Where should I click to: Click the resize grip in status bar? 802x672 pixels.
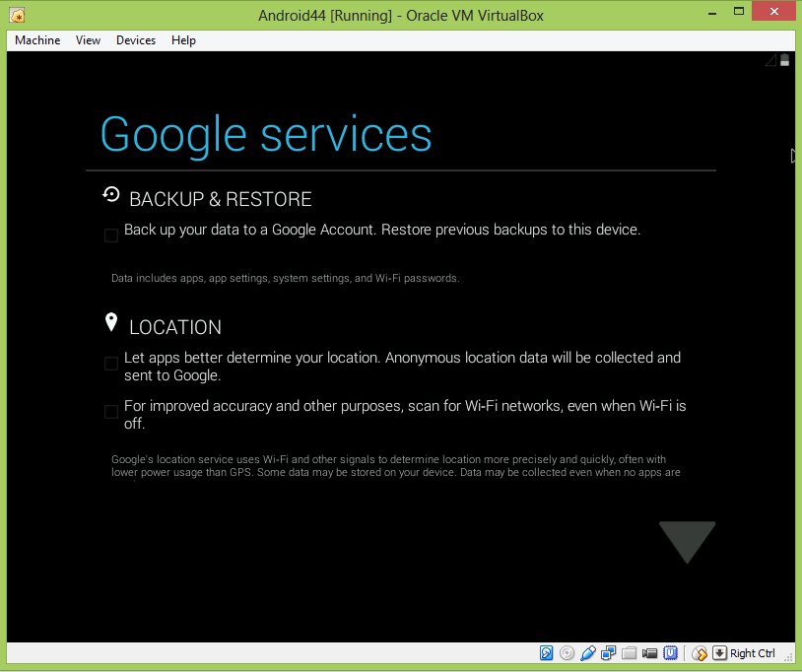tap(789, 656)
